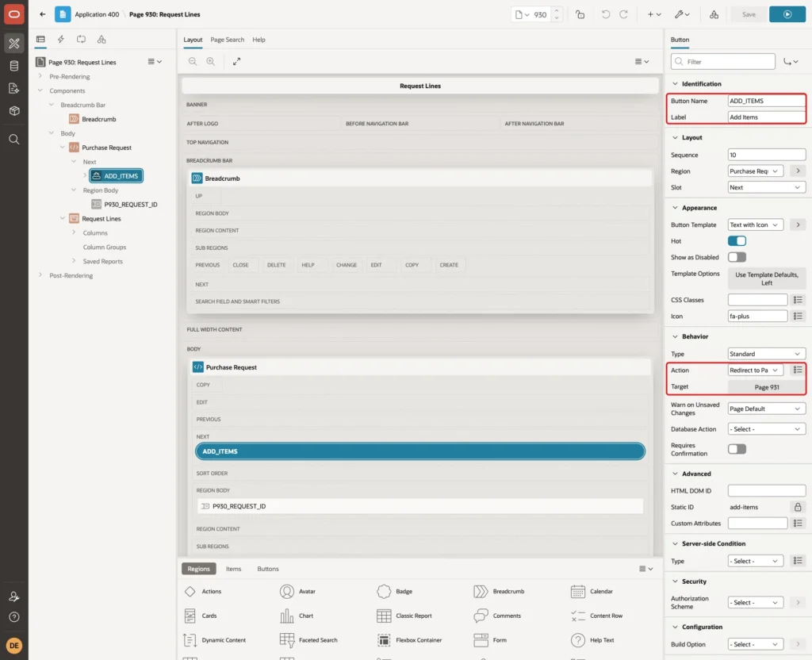Click the Save button
Image resolution: width=812 pixels, height=660 pixels.
pos(749,14)
